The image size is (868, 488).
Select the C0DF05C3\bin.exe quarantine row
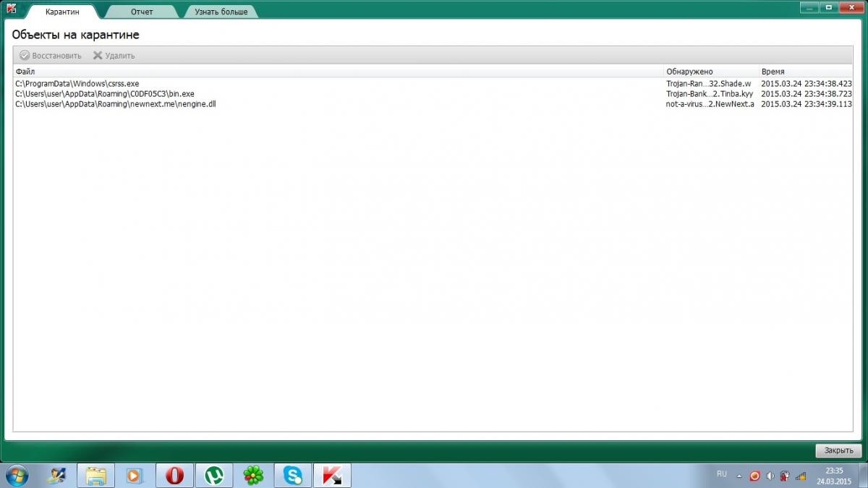click(x=433, y=94)
